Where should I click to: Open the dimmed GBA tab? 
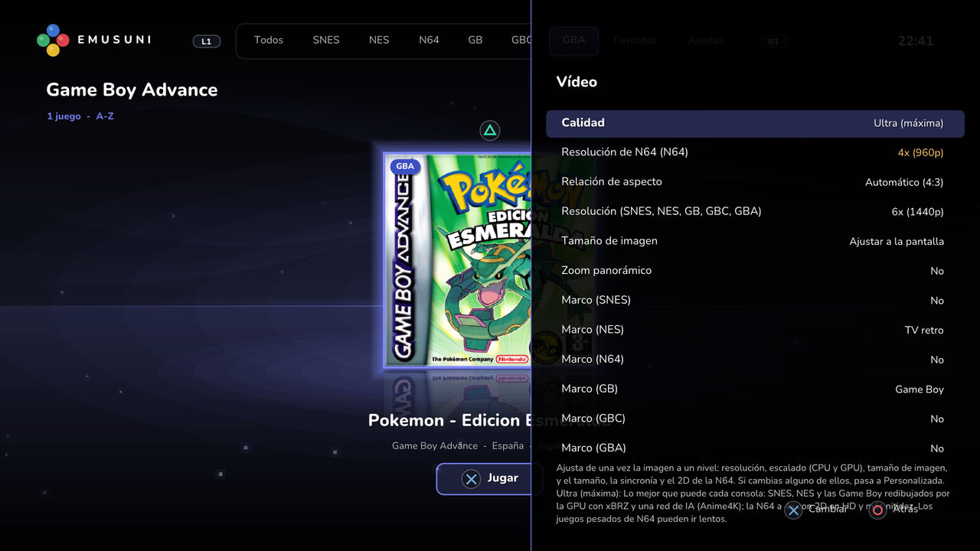[x=573, y=41]
